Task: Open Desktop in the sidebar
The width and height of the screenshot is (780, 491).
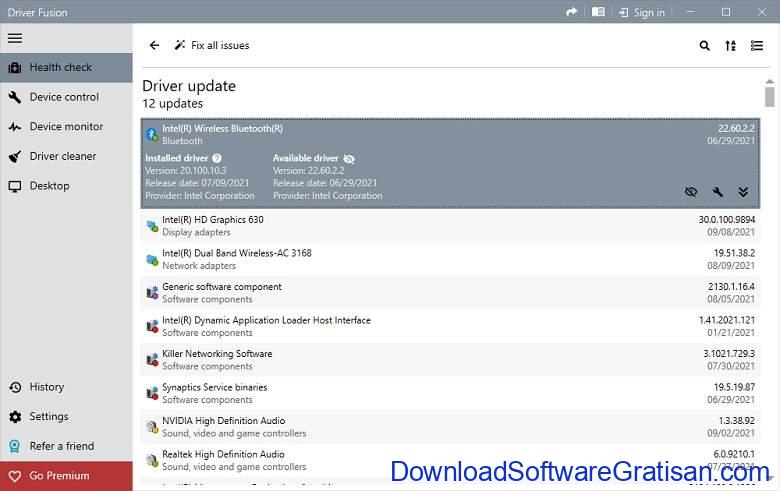Action: coord(66,186)
